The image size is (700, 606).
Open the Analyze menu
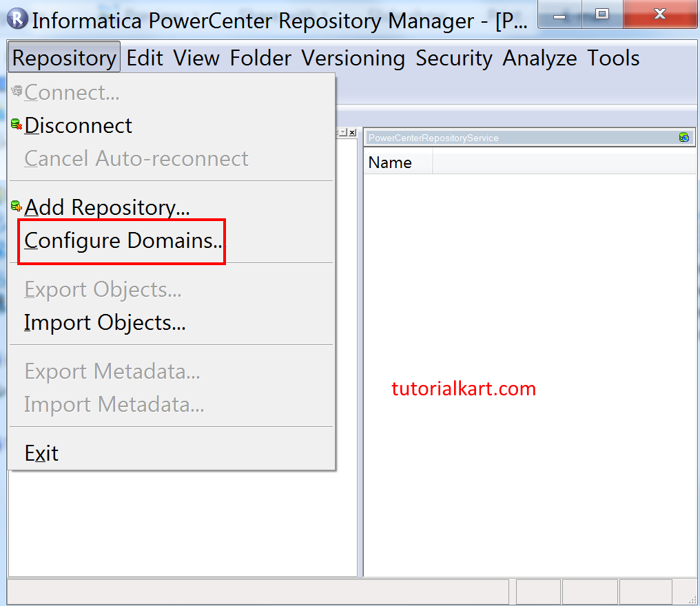pos(539,58)
